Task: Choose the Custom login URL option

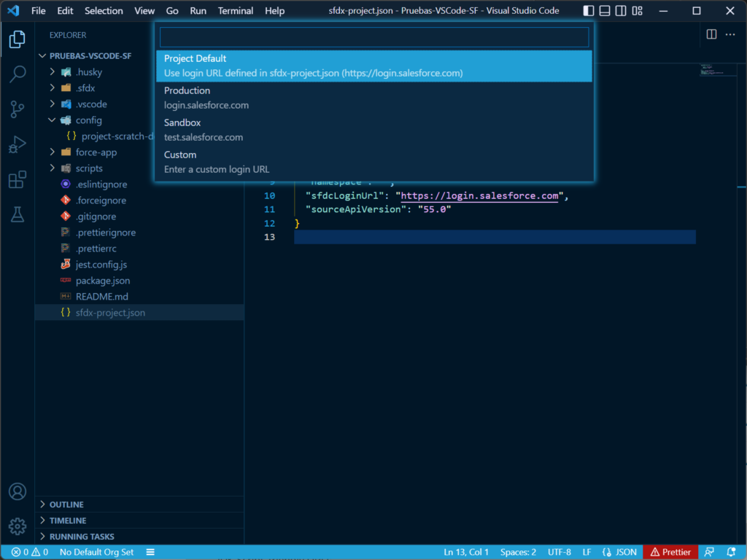Action: pos(374,162)
